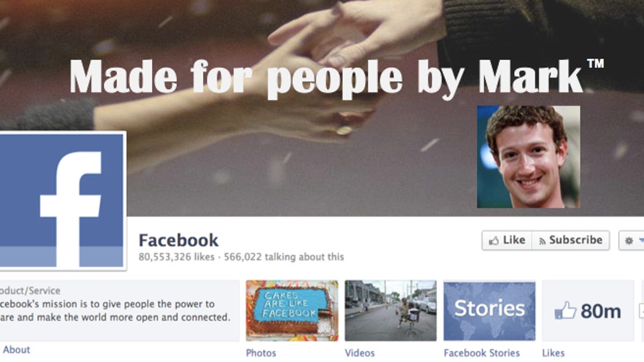Click the RSS icon in Subscribe button
Viewport: 644px width, 362px height.
pos(542,241)
